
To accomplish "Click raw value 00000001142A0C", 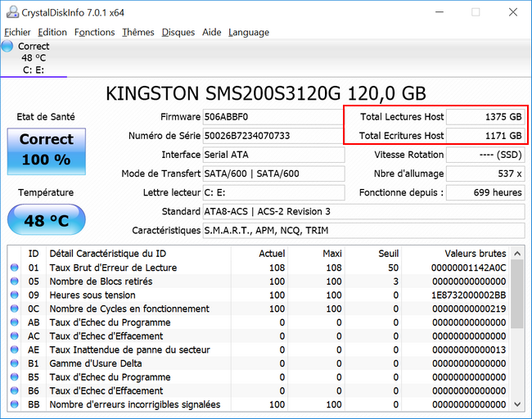I will pos(468,268).
